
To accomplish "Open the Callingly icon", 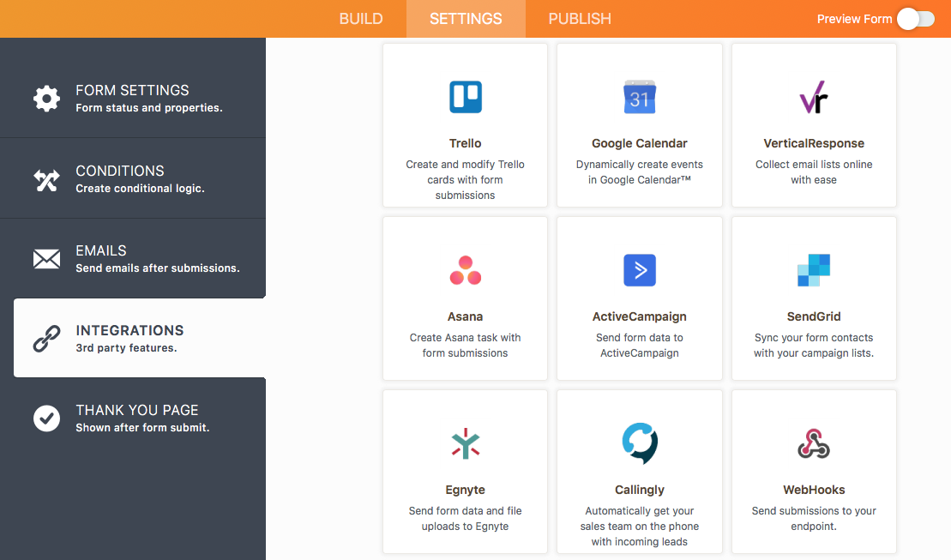I will pos(639,443).
